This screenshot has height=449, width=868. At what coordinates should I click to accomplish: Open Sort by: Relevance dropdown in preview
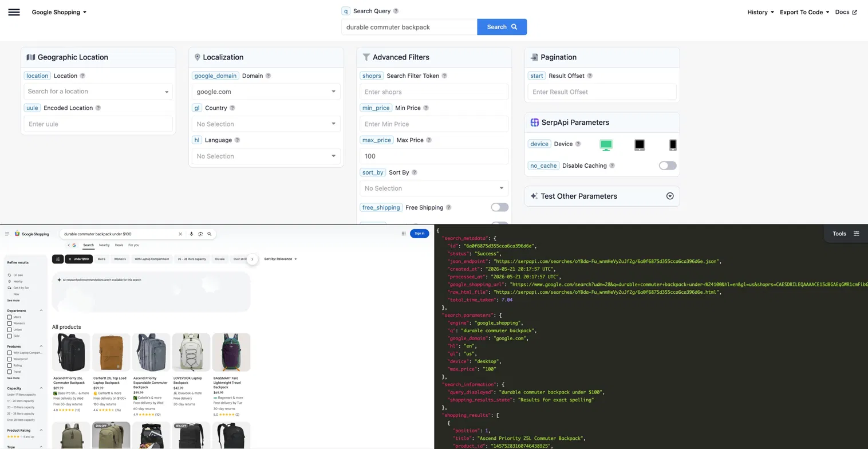coord(281,259)
